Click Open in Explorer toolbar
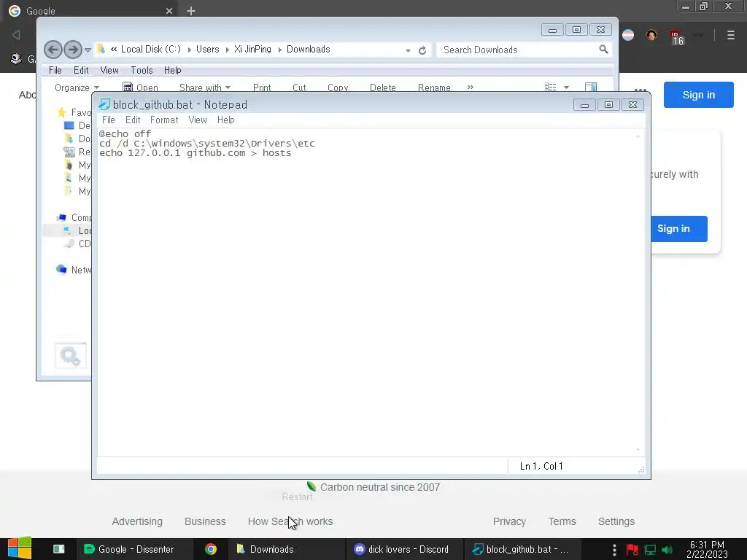 point(141,87)
